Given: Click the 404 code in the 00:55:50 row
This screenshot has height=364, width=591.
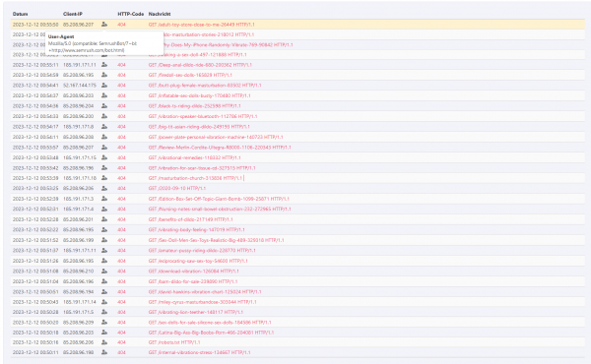Looking at the screenshot, I should (121, 24).
